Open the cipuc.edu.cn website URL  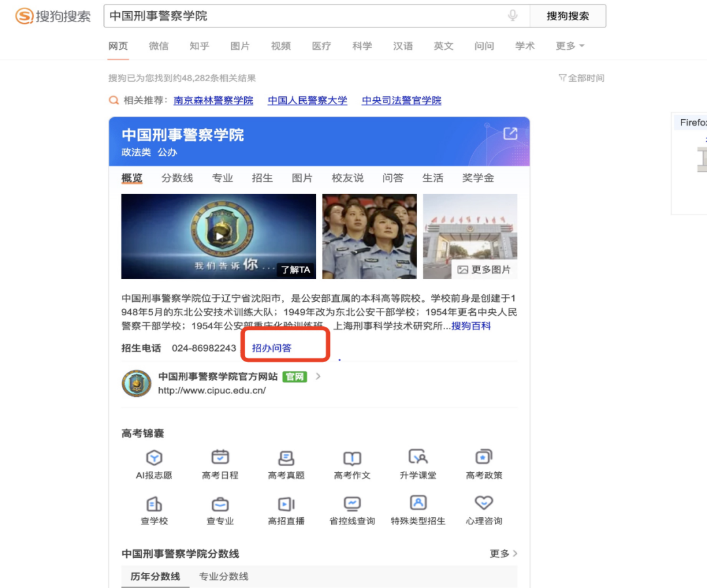point(212,390)
